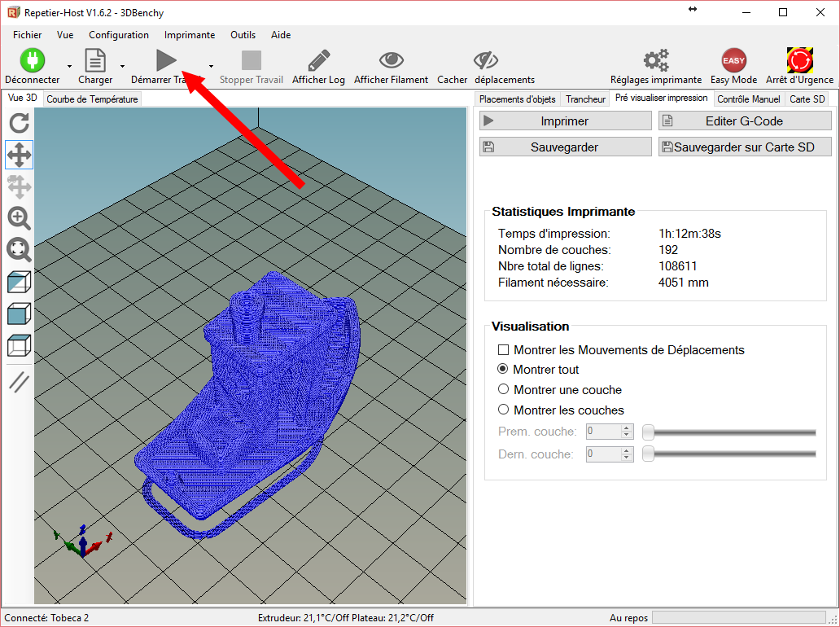Expand dropdown arrow next to Charger
The image size is (840, 627).
(x=122, y=66)
